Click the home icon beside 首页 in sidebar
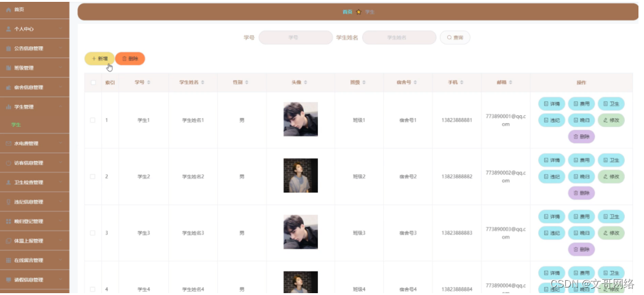Image resolution: width=644 pixels, height=295 pixels. 9,9
